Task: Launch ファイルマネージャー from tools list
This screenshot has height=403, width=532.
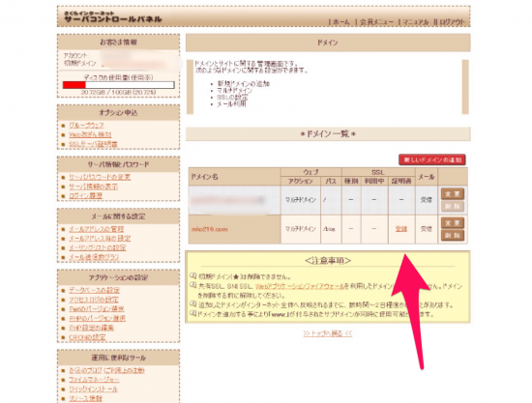Action: tap(94, 380)
